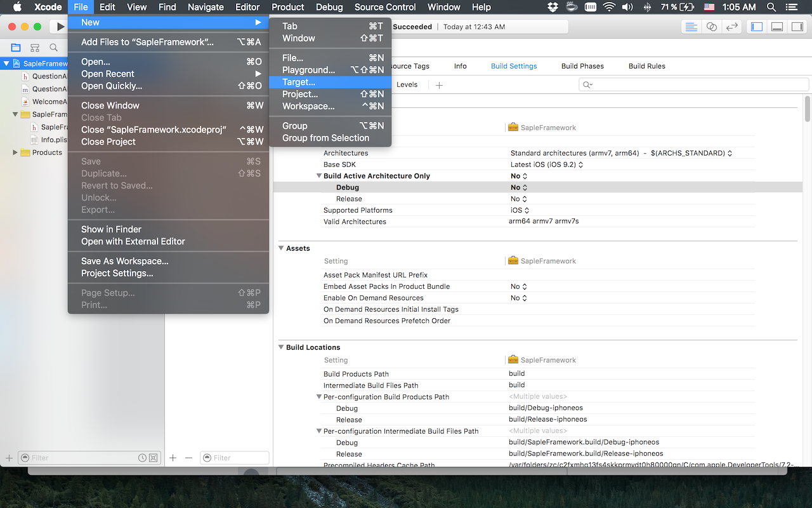Open the Find navigator magnifier icon
This screenshot has width=812, height=508.
coord(54,48)
